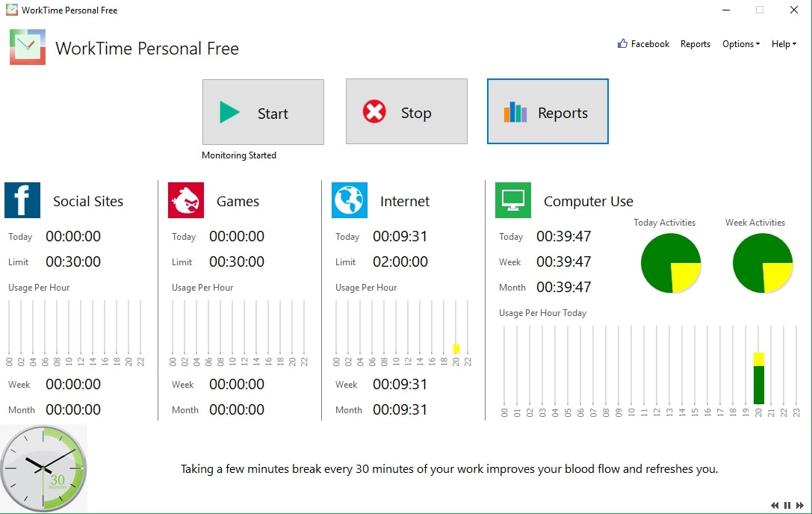
Task: Click the Today Activities pie chart
Action: click(670, 263)
